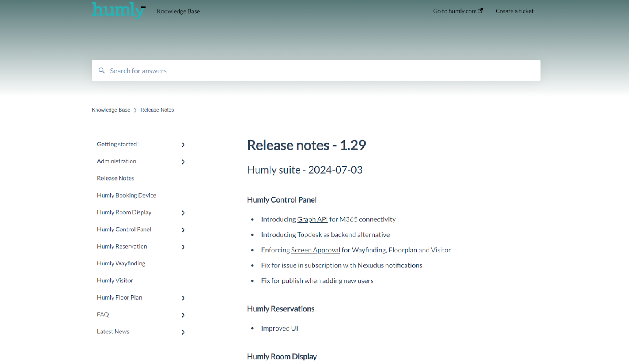The image size is (629, 364).
Task: Click the Humly Control Panel section heading
Action: pos(282,200)
